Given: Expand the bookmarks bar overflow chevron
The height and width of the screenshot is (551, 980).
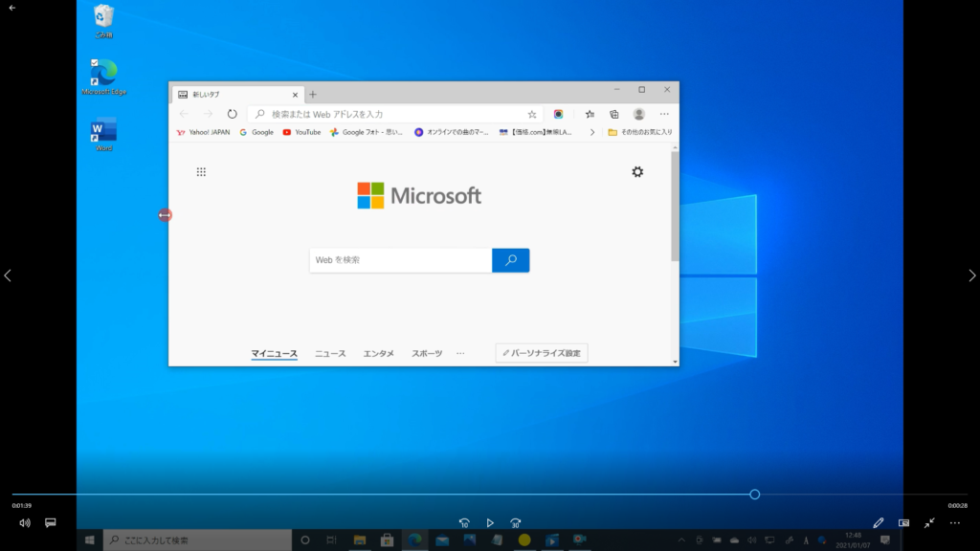Looking at the screenshot, I should coord(592,132).
